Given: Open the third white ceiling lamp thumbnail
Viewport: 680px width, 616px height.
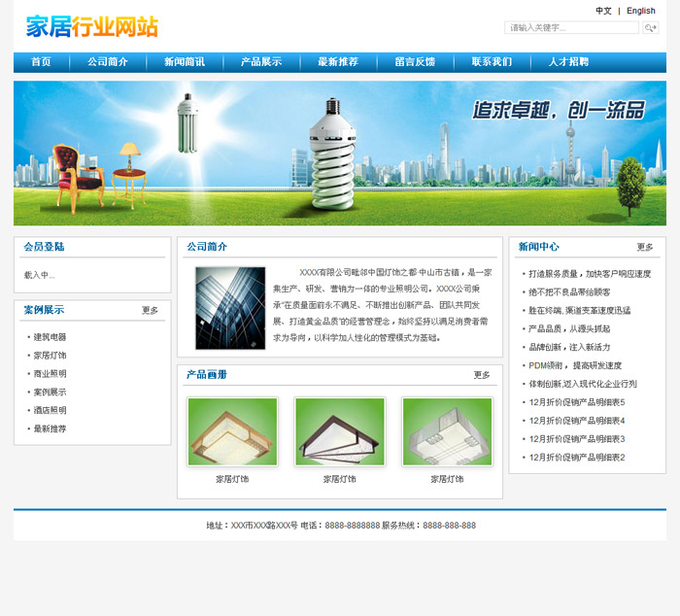Looking at the screenshot, I should (447, 431).
